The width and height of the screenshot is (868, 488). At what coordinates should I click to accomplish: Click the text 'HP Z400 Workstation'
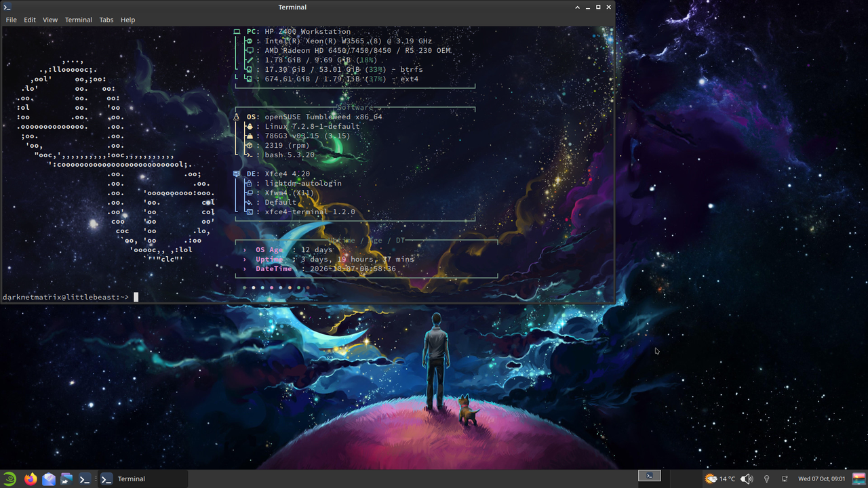[308, 32]
